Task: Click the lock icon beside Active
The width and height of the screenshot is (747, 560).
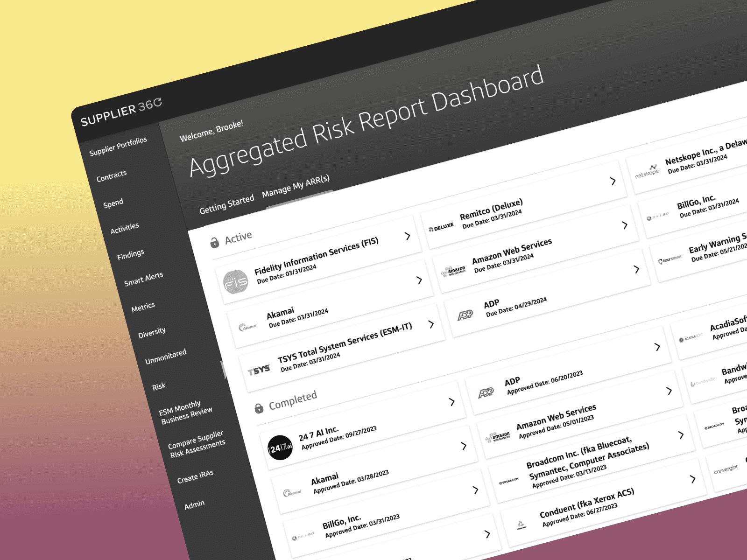Action: click(214, 242)
